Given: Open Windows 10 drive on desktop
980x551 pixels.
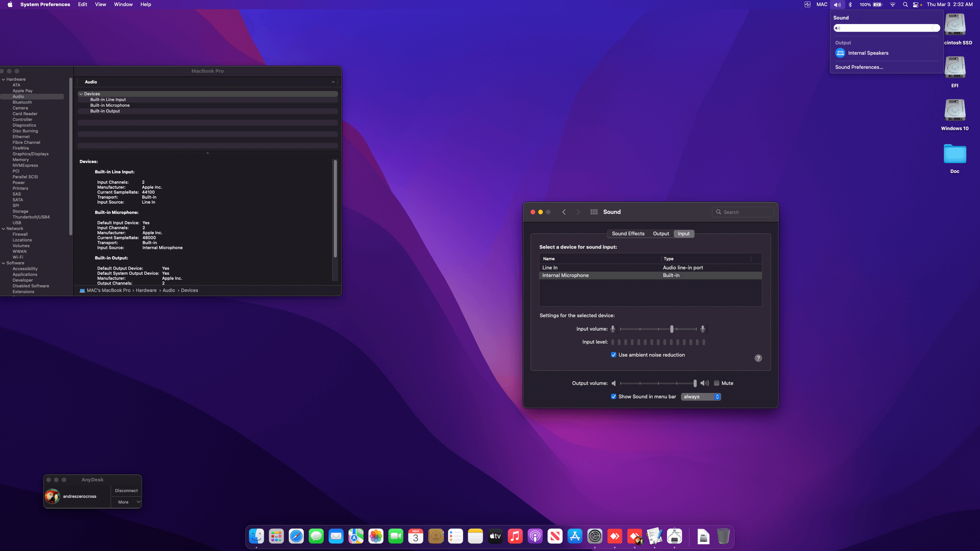Looking at the screenshot, I should pos(955,115).
